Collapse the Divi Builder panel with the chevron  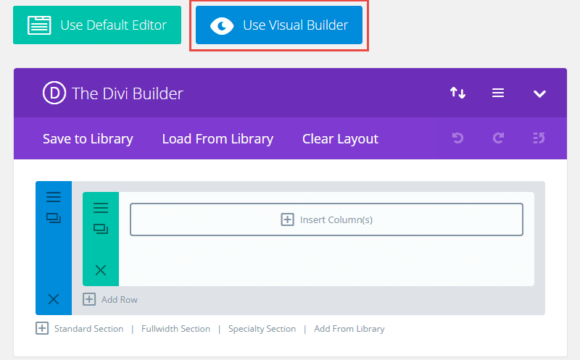coord(539,94)
